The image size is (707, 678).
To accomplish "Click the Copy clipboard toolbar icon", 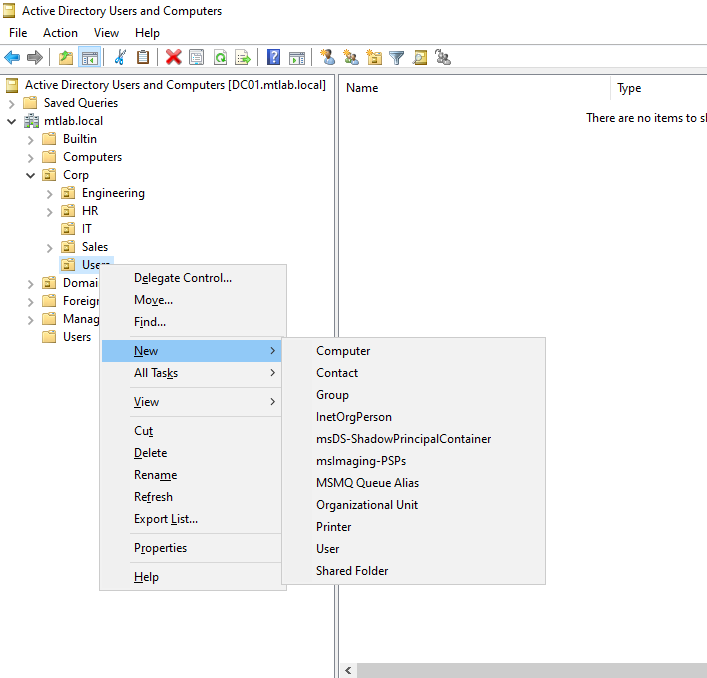I will pyautogui.click(x=143, y=58).
